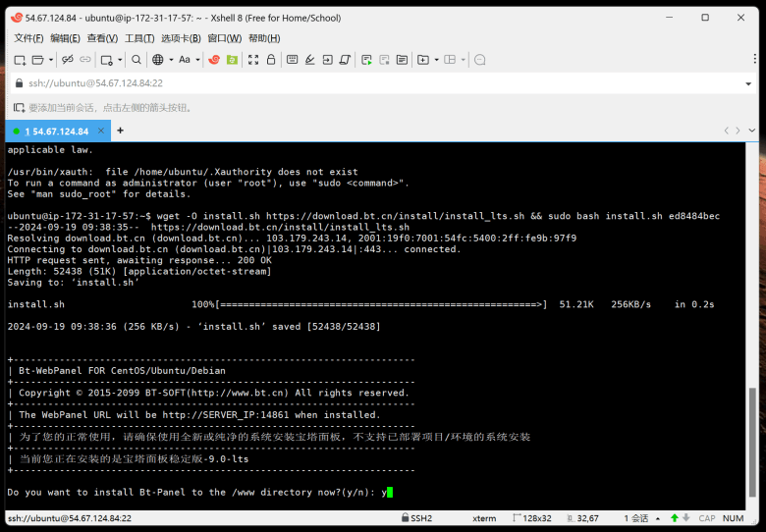Viewport: 766px width, 532px height.
Task: Open the 选项卡(B) menu
Action: [181, 38]
